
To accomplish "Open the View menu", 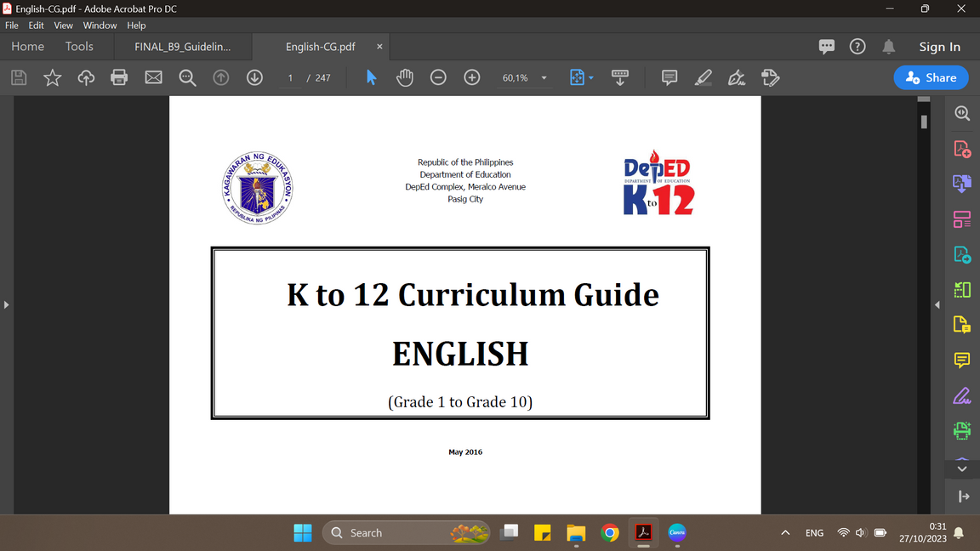I will pyautogui.click(x=64, y=26).
